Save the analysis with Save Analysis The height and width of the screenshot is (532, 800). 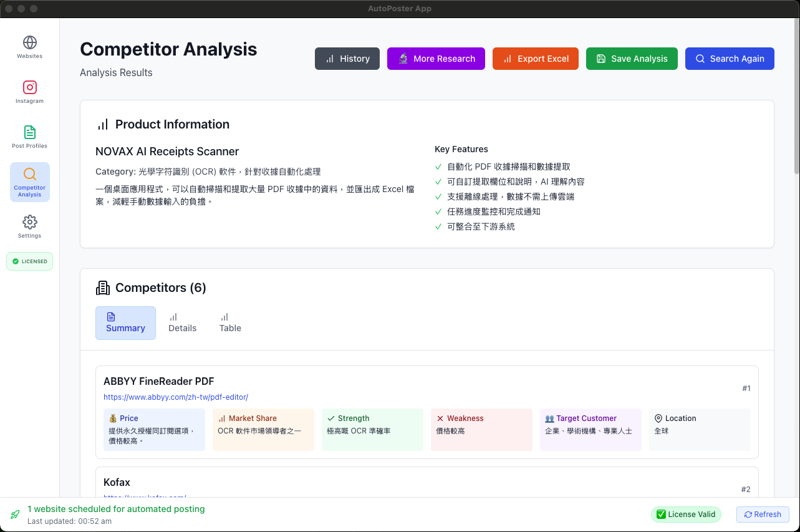click(631, 59)
